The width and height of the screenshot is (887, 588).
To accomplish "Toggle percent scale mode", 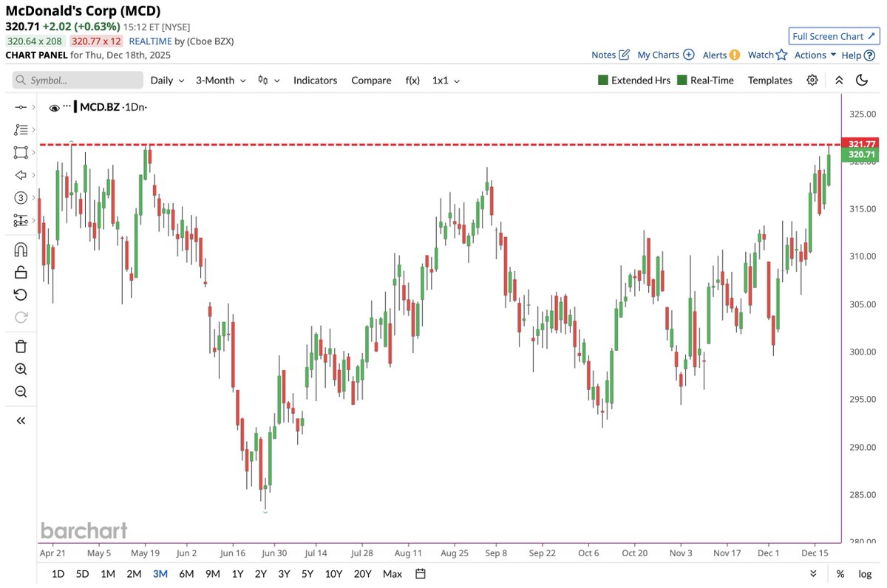I will (840, 573).
